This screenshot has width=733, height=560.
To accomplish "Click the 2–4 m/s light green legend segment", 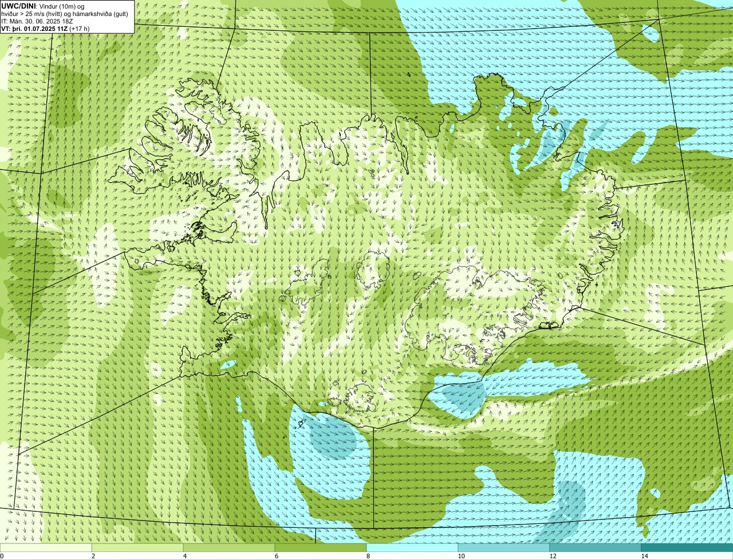I will click(x=137, y=547).
